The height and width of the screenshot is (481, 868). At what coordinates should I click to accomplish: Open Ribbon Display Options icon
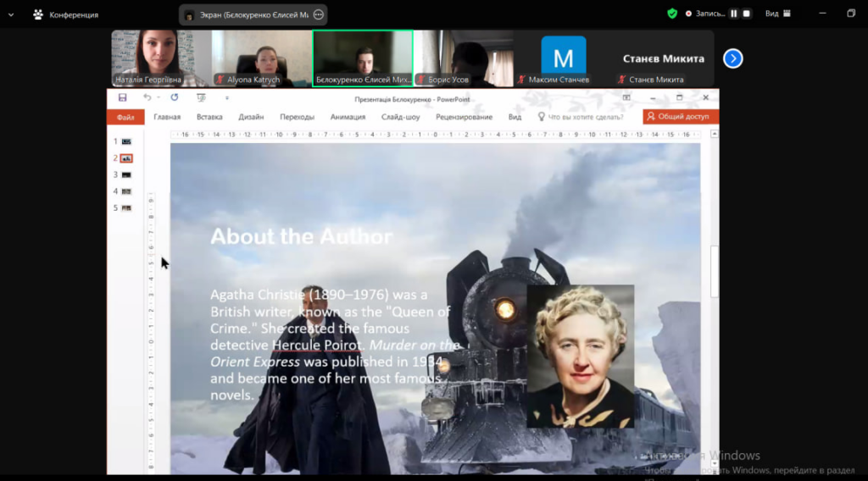(x=626, y=98)
